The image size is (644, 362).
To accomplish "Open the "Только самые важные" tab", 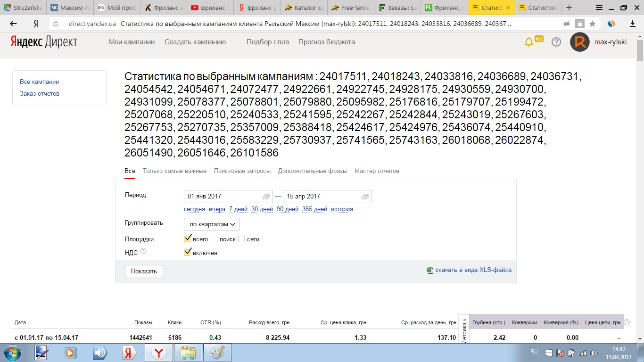I will point(175,171).
